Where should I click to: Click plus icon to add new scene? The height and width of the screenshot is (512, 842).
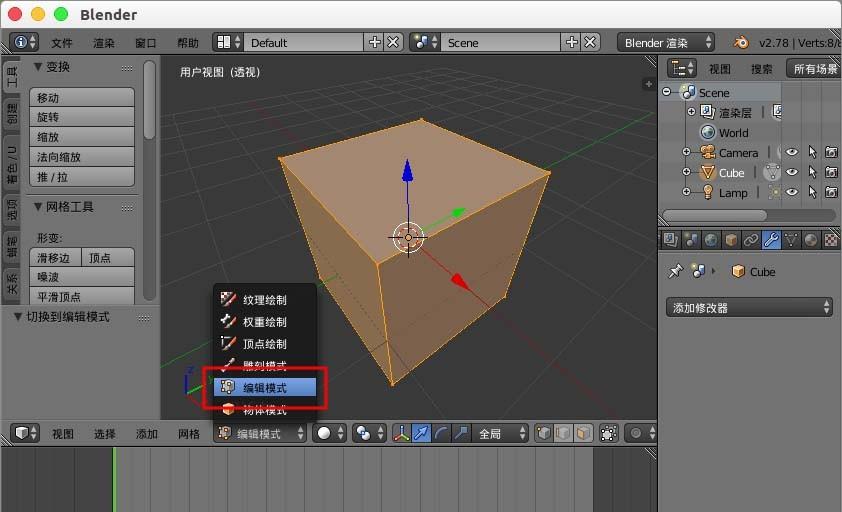click(x=572, y=42)
